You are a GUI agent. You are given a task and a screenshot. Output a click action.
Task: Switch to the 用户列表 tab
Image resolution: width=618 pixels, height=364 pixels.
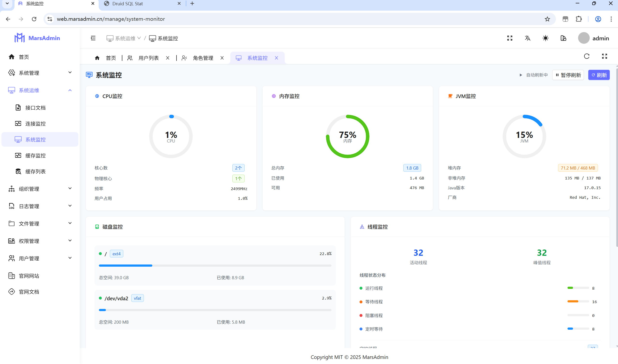click(148, 58)
